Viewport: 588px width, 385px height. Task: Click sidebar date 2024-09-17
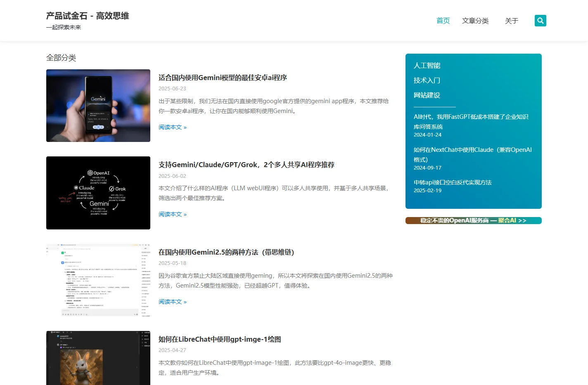(x=427, y=168)
